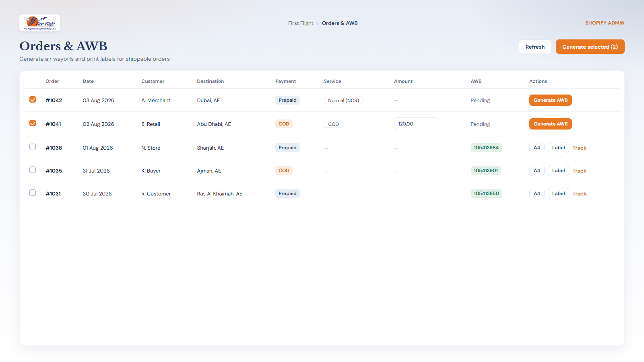Click the Order column header
The image size is (644, 362).
pyautogui.click(x=52, y=81)
